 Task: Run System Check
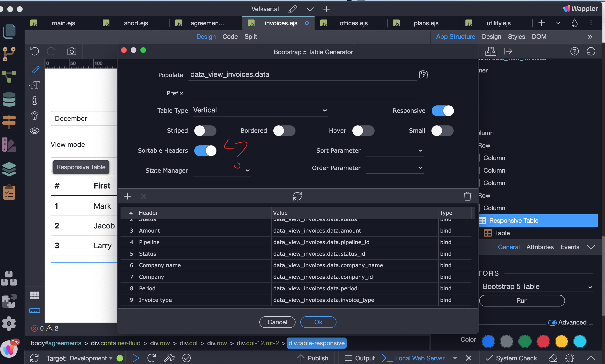coord(511,358)
